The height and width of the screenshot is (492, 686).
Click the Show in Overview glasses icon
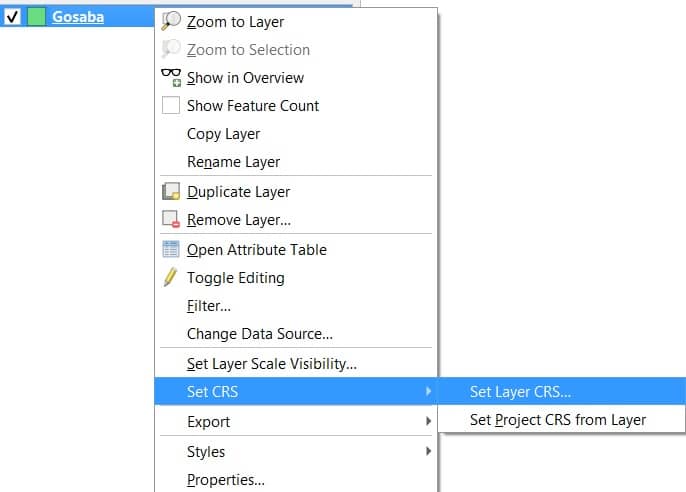pos(171,77)
